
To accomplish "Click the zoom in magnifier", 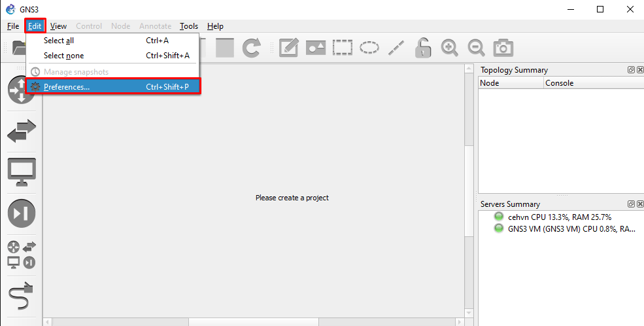I will (x=450, y=48).
